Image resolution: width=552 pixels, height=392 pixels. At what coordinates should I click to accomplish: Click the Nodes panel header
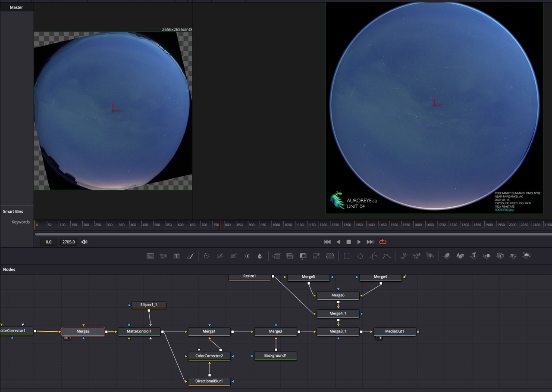(x=9, y=269)
